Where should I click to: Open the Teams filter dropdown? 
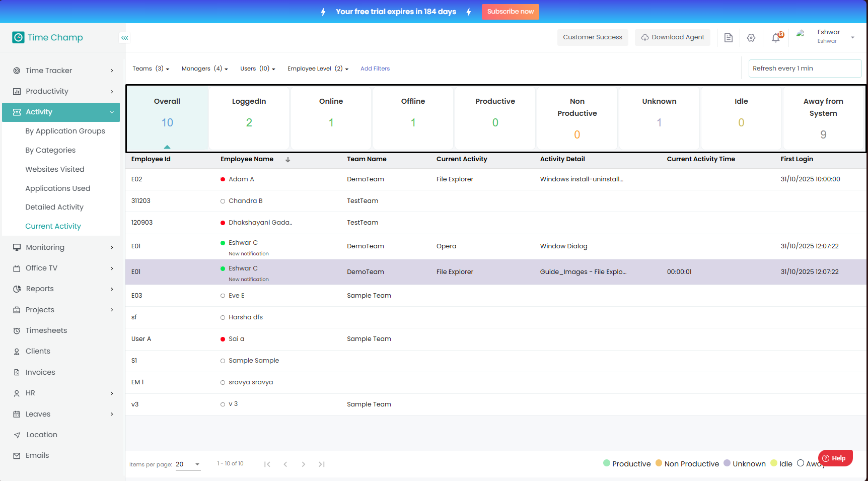pyautogui.click(x=151, y=68)
